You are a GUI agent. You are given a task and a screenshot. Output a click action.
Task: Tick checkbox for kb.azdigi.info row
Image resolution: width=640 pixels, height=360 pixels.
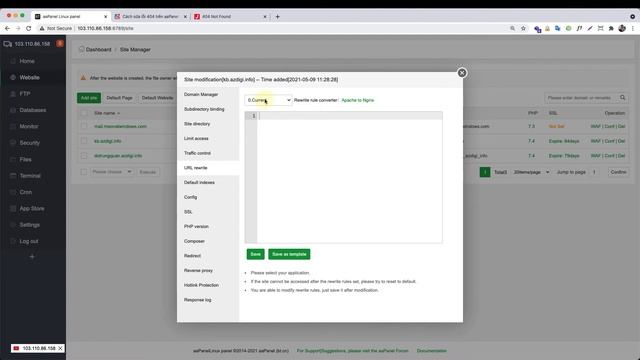click(x=84, y=141)
